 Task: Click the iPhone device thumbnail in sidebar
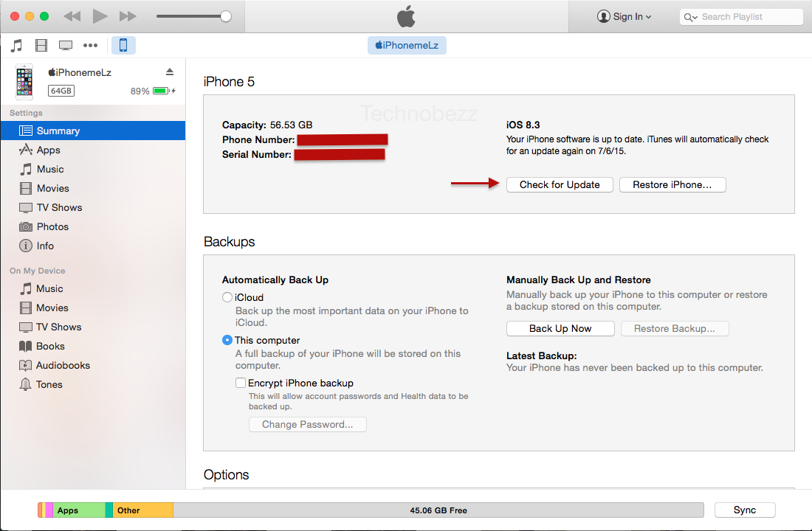pos(24,82)
